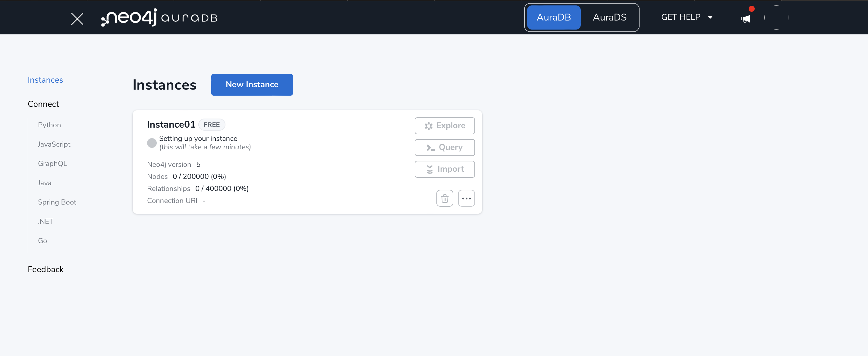Screen dimensions: 868x356
Task: Click the Connection URI label
Action: [x=172, y=201]
